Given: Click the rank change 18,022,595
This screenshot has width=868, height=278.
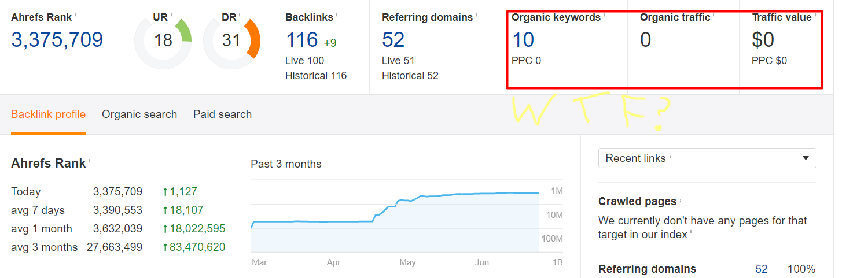Looking at the screenshot, I should point(194,229).
